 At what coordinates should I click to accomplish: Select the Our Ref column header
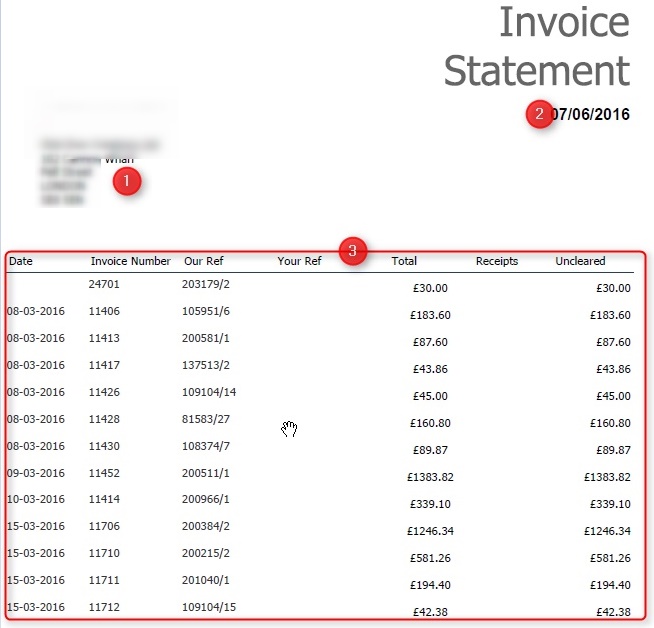click(x=206, y=262)
